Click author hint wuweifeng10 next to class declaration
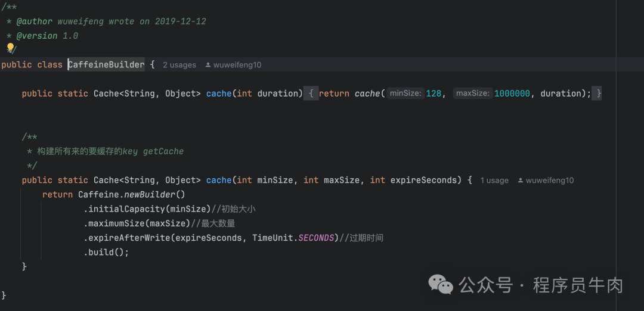Screen dimensions: 644x311 (x=233, y=65)
